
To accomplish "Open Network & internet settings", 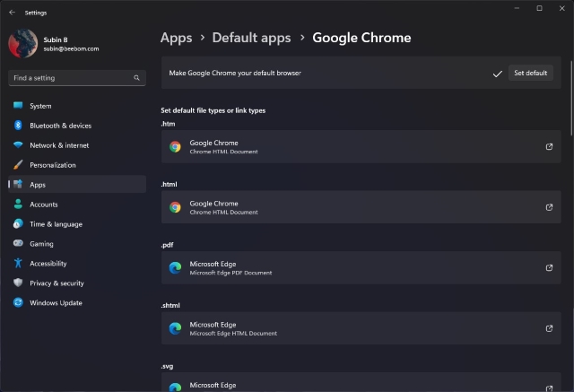I will (77, 145).
